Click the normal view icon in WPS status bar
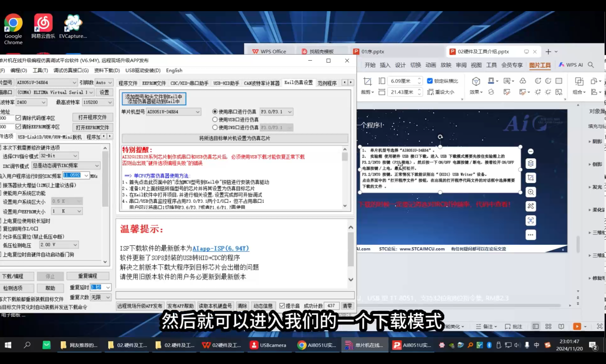 (535, 327)
